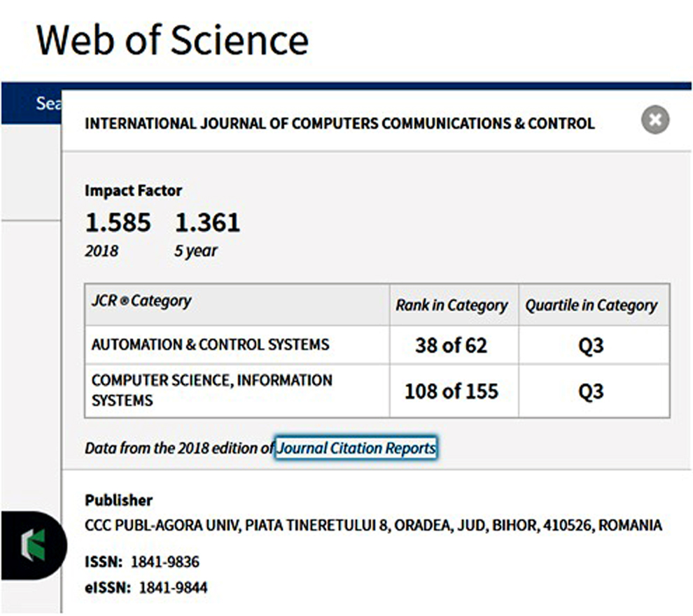
Task: Click the 108 of 155 rank cell
Action: coord(451,391)
